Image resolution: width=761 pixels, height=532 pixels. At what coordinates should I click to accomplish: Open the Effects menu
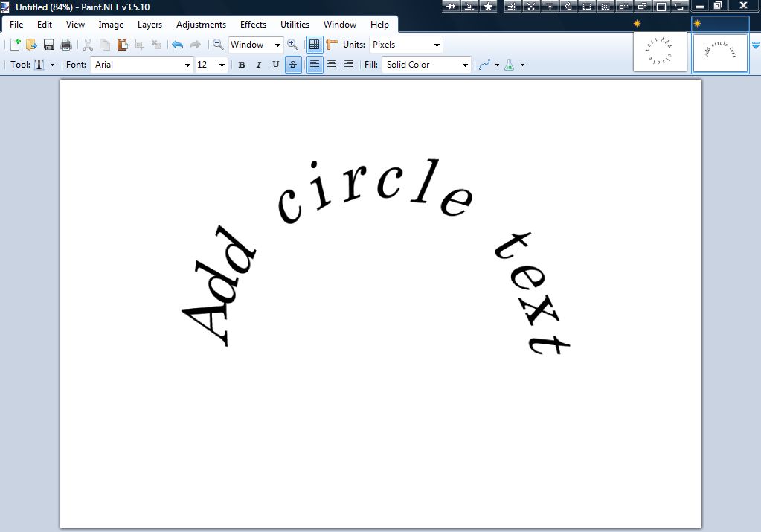point(253,24)
